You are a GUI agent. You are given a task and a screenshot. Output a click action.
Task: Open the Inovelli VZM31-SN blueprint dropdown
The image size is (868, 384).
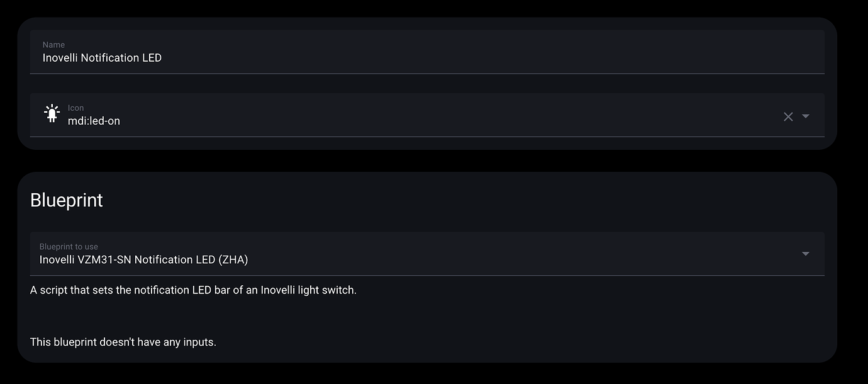(806, 254)
